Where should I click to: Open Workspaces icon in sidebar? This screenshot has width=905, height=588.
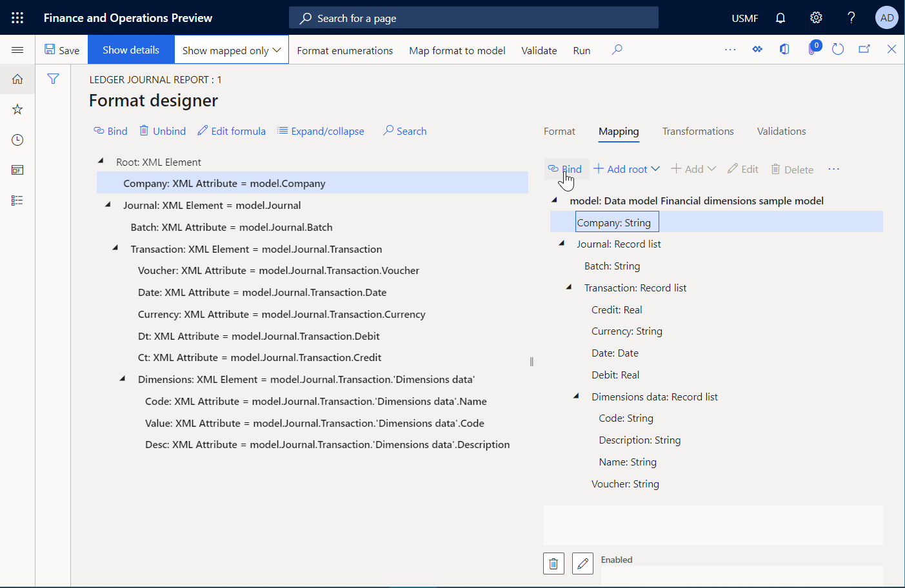17,170
